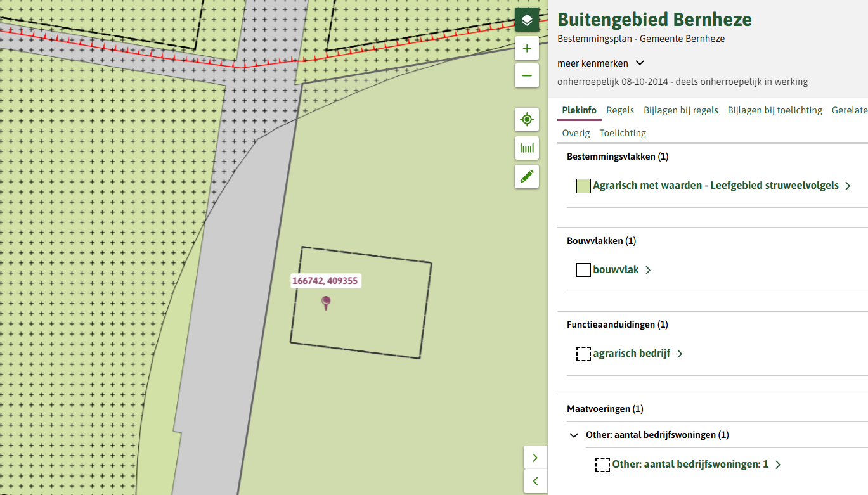The width and height of the screenshot is (868, 495).
Task: Open chevron next to Leefgebied struweelvolgels
Action: pyautogui.click(x=848, y=186)
